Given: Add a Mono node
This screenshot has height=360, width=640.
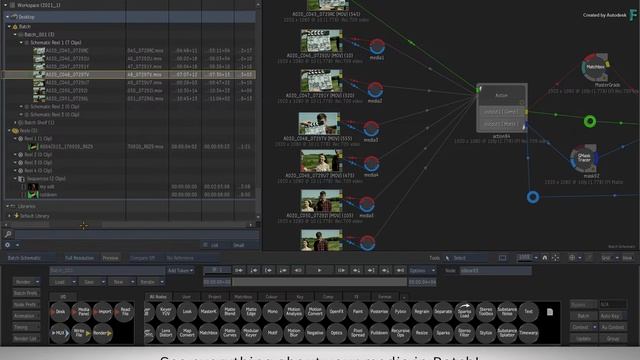Looking at the screenshot, I should [x=272, y=311].
